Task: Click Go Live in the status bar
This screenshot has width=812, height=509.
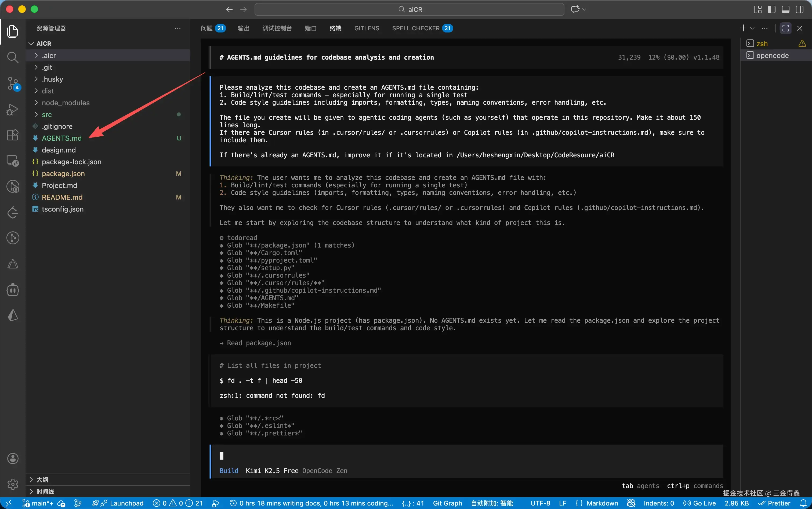Action: point(699,503)
